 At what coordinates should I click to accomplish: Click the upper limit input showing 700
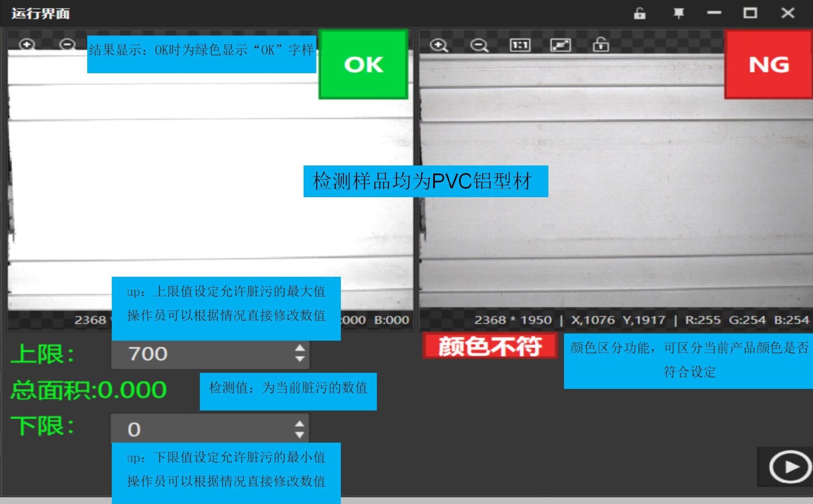point(191,354)
